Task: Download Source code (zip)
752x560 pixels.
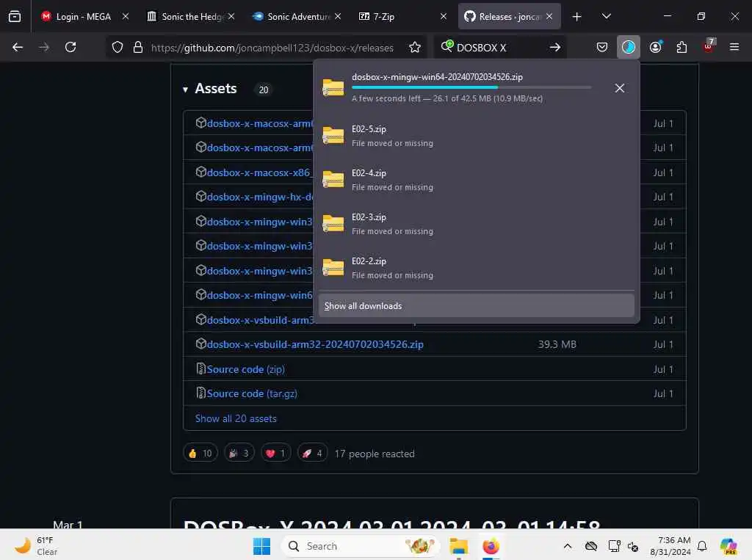Action: coord(245,369)
